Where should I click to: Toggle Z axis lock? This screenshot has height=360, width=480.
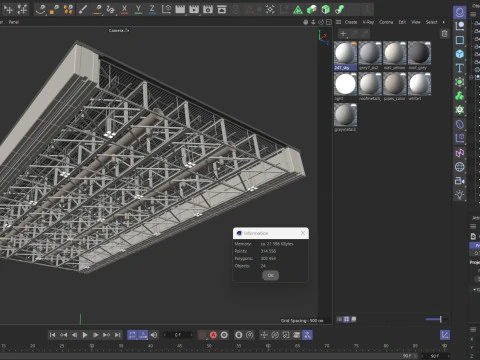[152, 9]
